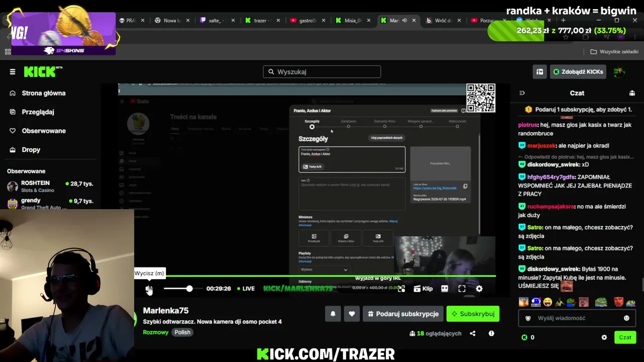
Task: Send message with the green Czat button
Action: point(625,337)
